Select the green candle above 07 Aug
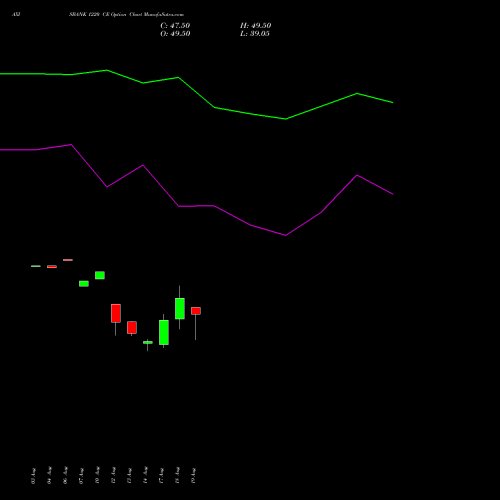 pos(84,284)
